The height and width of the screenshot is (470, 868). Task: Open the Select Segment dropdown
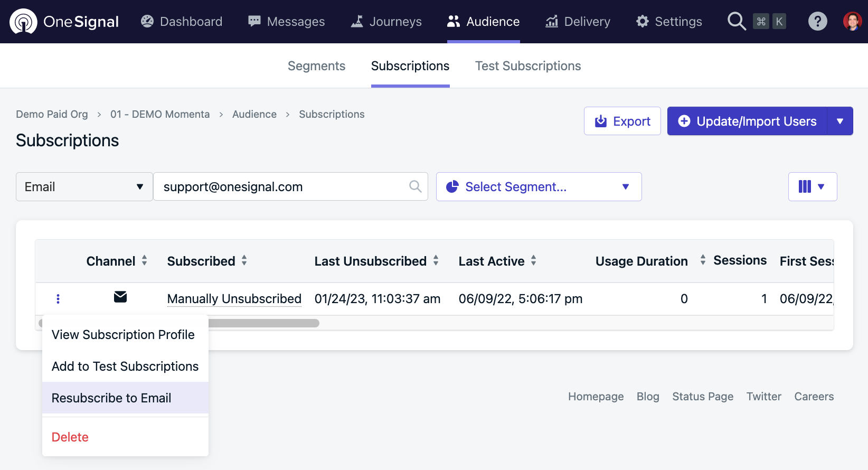(x=539, y=186)
